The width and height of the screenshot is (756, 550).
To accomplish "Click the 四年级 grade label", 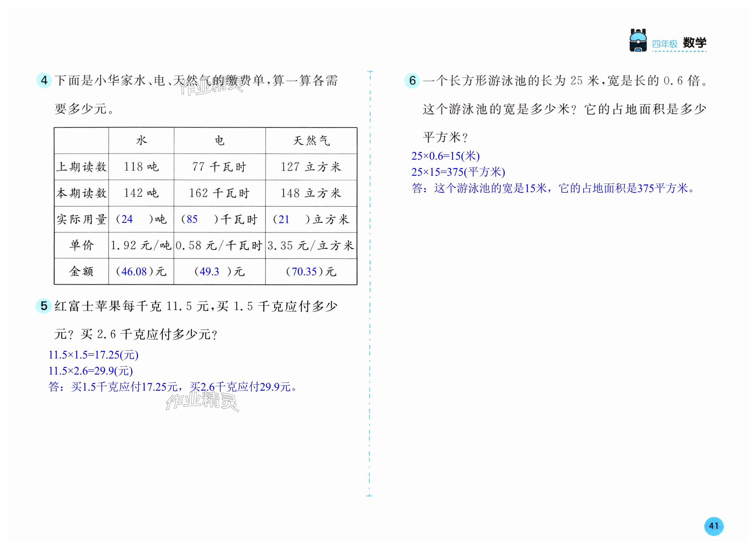I will tap(665, 44).
